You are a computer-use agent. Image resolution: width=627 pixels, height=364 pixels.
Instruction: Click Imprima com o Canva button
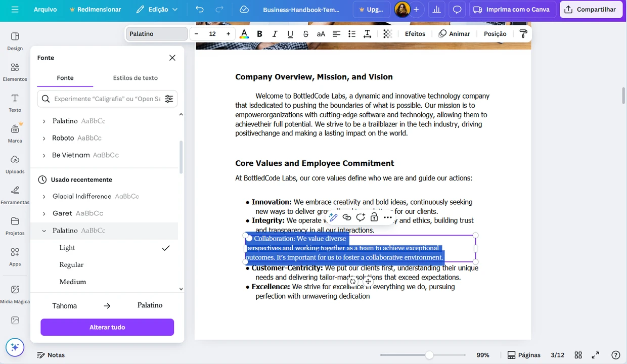(x=512, y=10)
